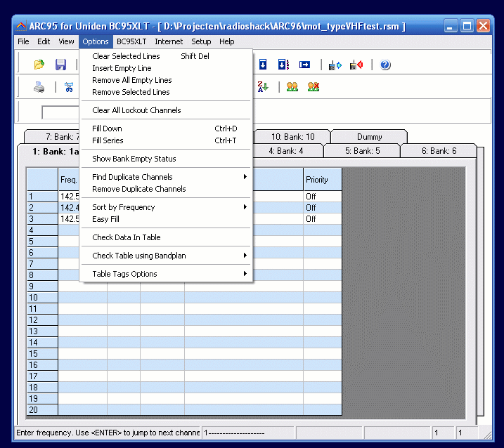Choose Clear Selected Lines
Image resolution: width=504 pixels, height=448 pixels.
[166, 56]
